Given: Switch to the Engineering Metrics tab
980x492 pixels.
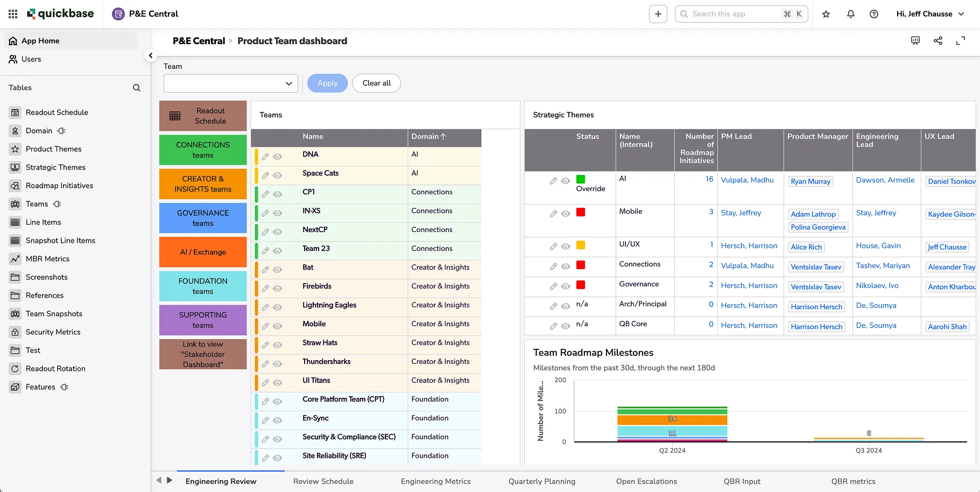Looking at the screenshot, I should 436,481.
